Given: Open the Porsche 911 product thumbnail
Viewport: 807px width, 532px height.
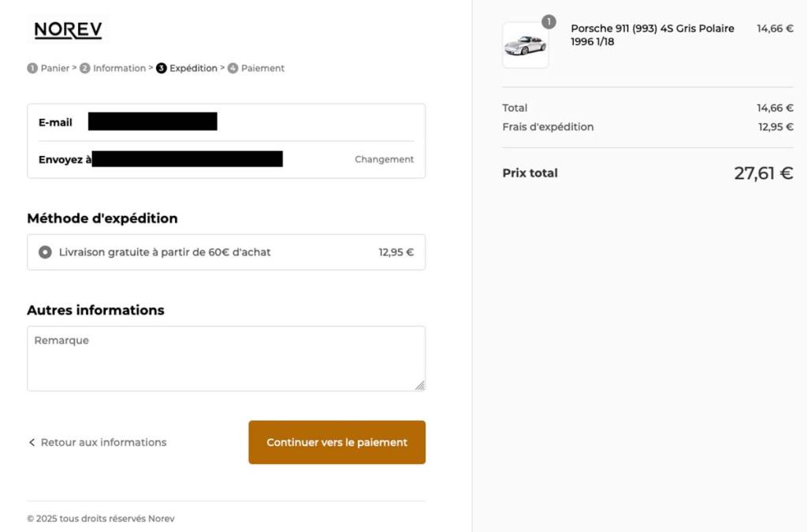Looking at the screenshot, I should click(x=525, y=45).
